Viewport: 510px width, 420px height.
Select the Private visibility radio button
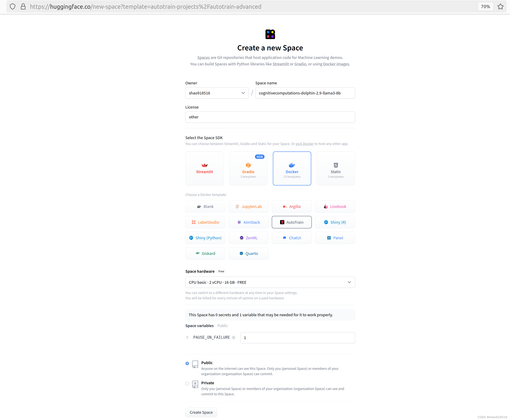pos(187,384)
